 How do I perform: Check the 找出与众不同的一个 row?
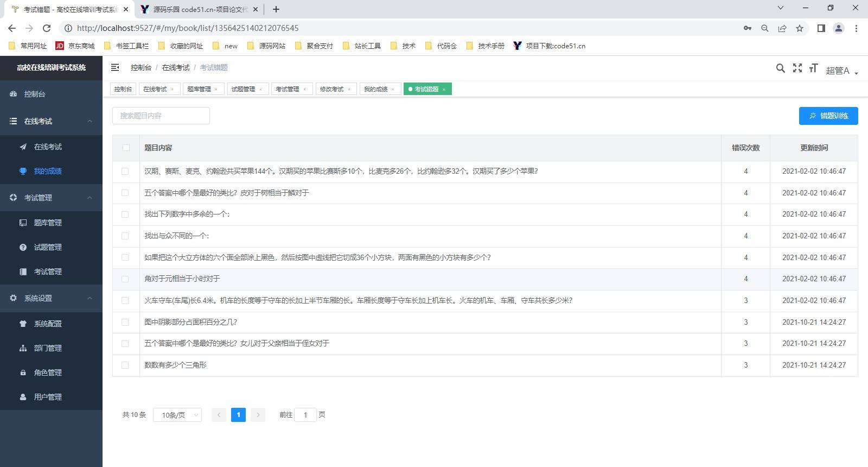click(125, 236)
